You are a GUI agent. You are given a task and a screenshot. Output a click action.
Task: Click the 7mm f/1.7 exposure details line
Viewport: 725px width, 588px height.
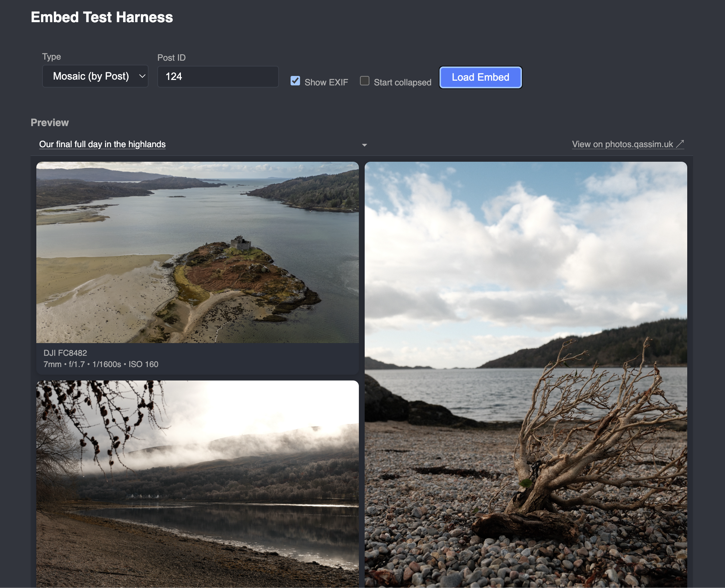(x=101, y=364)
